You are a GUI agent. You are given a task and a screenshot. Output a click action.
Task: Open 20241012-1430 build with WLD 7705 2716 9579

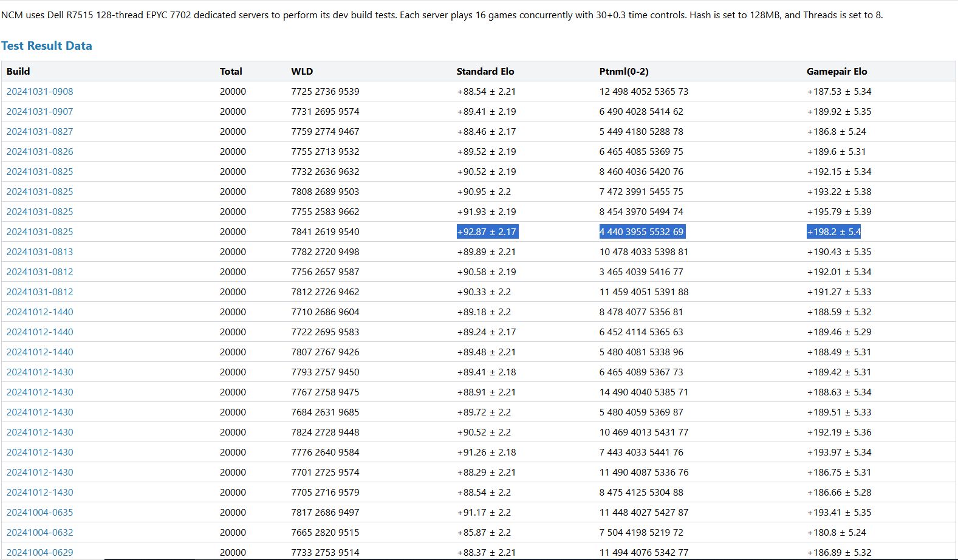[39, 492]
